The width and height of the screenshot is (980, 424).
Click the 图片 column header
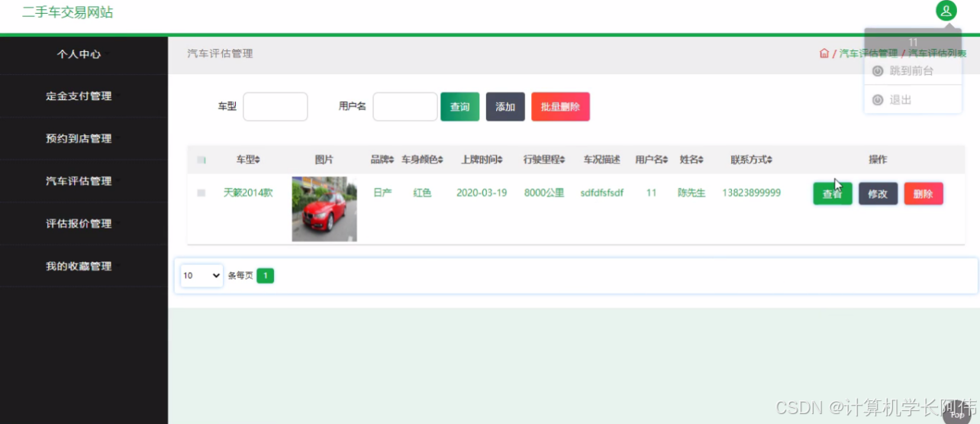pyautogui.click(x=324, y=160)
